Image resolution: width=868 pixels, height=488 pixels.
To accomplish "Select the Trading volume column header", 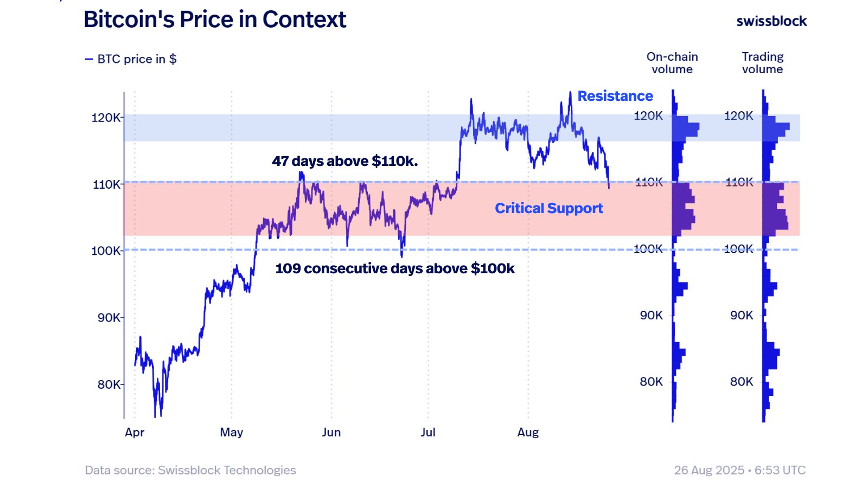I will pyautogui.click(x=763, y=63).
